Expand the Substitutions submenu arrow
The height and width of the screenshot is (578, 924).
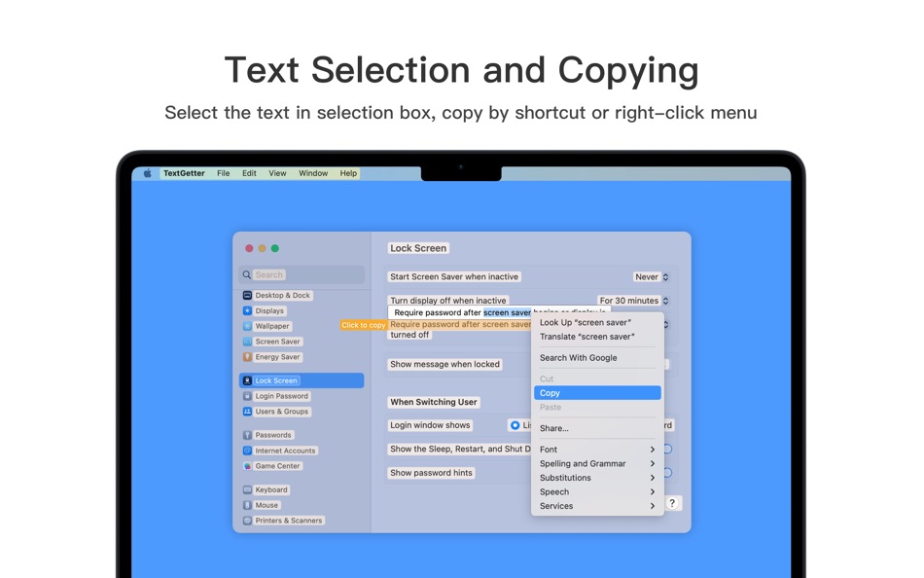pyautogui.click(x=653, y=478)
